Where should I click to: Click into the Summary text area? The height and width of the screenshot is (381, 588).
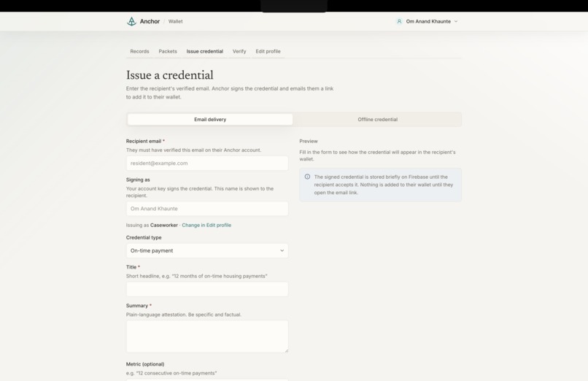pyautogui.click(x=207, y=336)
